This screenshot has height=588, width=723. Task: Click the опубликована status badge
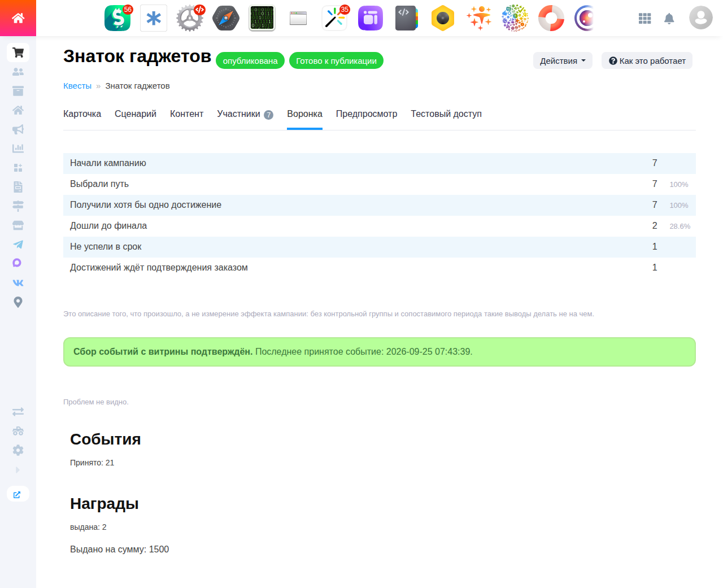[250, 60]
